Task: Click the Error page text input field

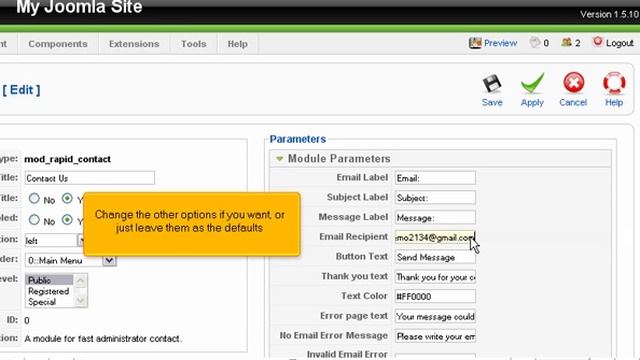Action: [435, 316]
